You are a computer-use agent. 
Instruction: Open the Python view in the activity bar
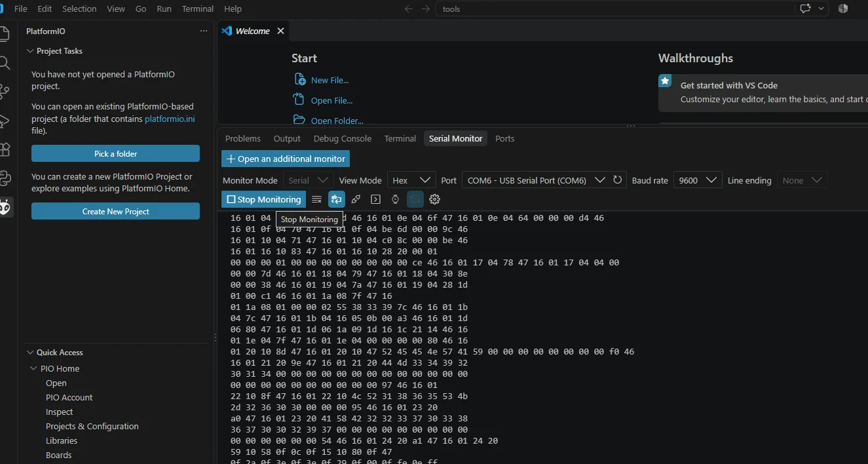4,178
